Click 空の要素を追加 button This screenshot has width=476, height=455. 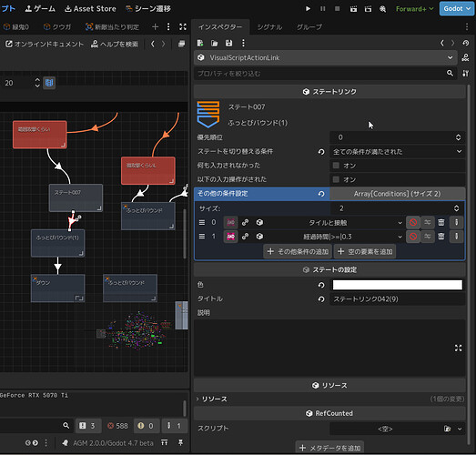pos(365,252)
